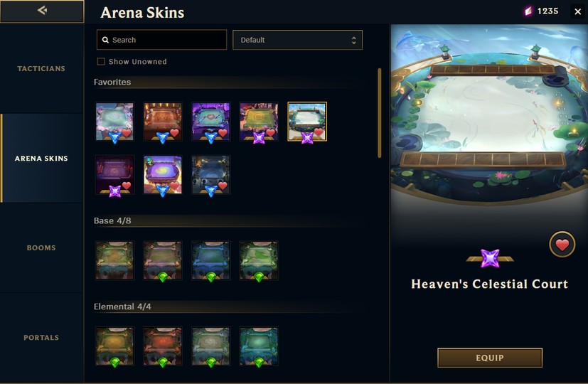This screenshot has height=384, width=588.
Task: Click the Search input field
Action: point(161,40)
